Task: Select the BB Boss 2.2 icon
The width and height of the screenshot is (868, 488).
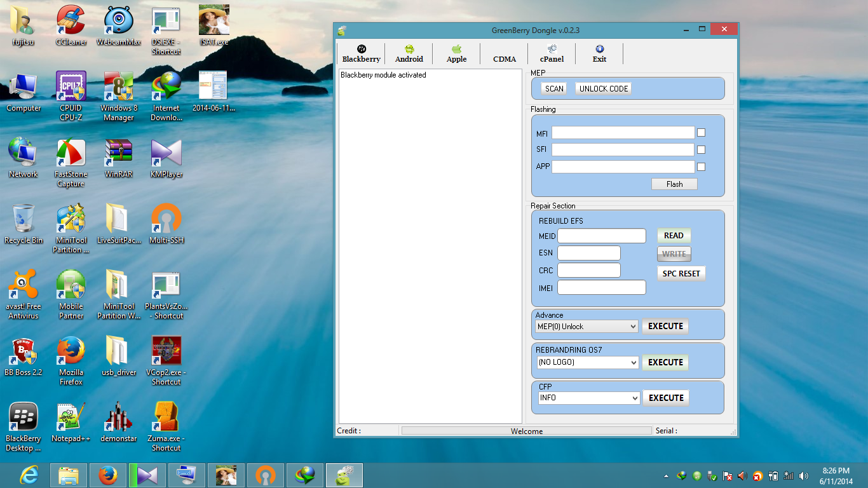Action: [x=24, y=356]
